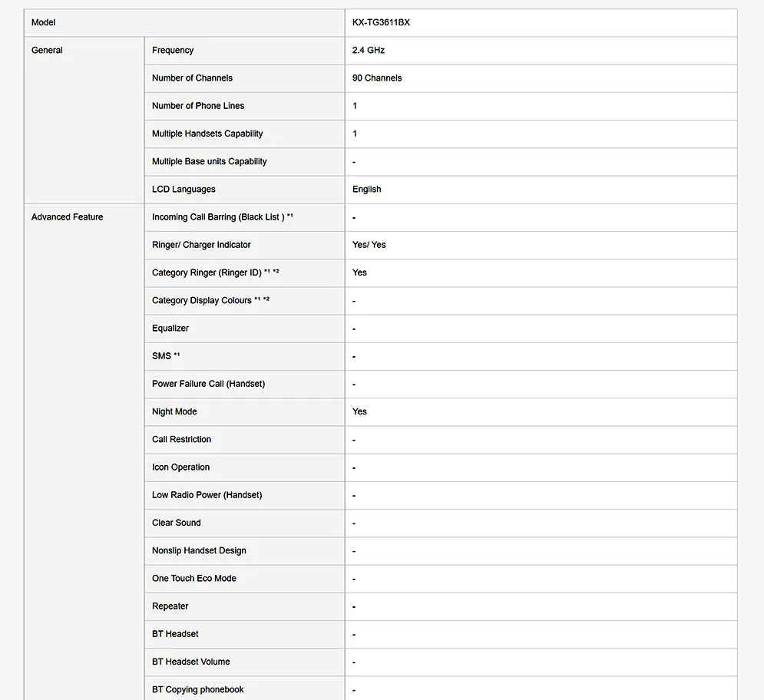Click the "Power Failure Call (Handset)" label
The image size is (764, 700).
coord(209,383)
